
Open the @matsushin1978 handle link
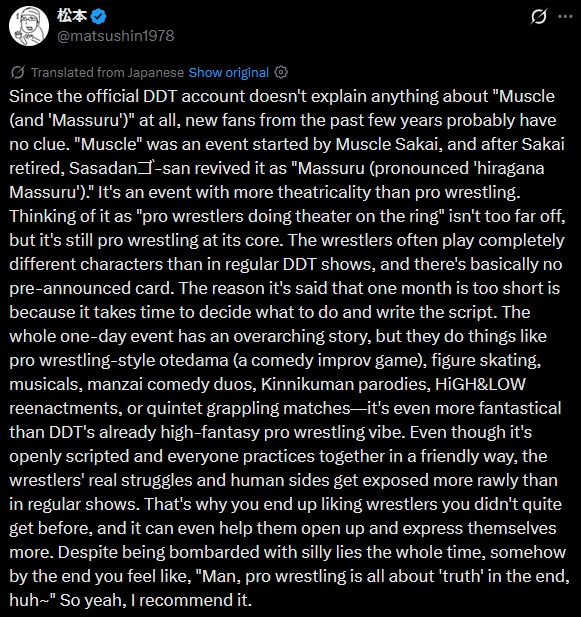(x=115, y=36)
